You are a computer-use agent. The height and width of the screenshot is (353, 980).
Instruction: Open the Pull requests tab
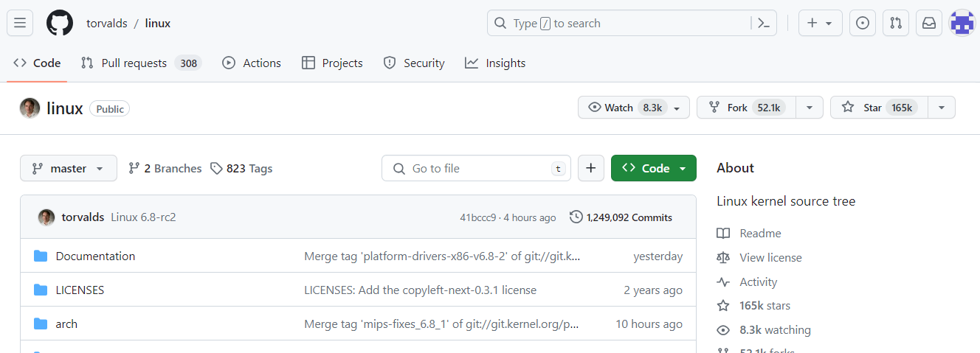(x=140, y=63)
